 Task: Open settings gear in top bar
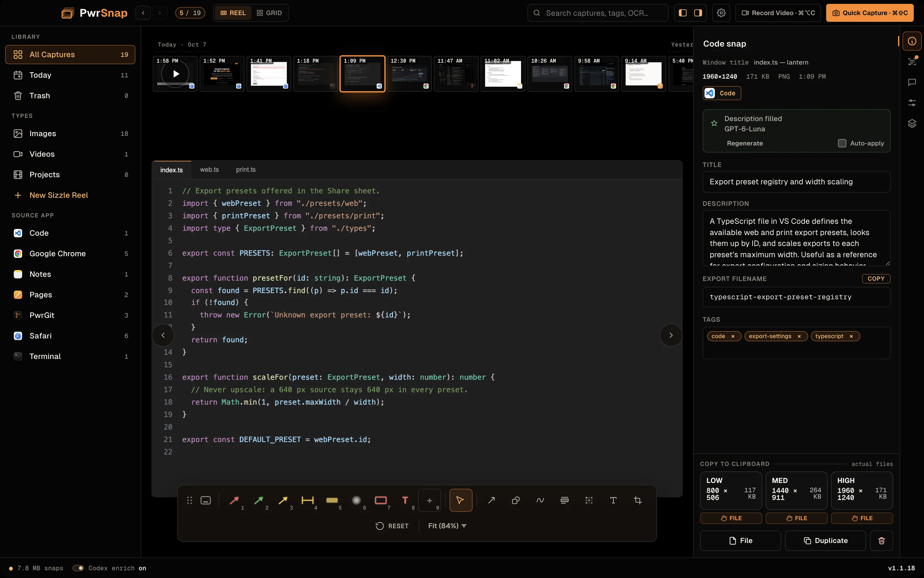pos(721,13)
